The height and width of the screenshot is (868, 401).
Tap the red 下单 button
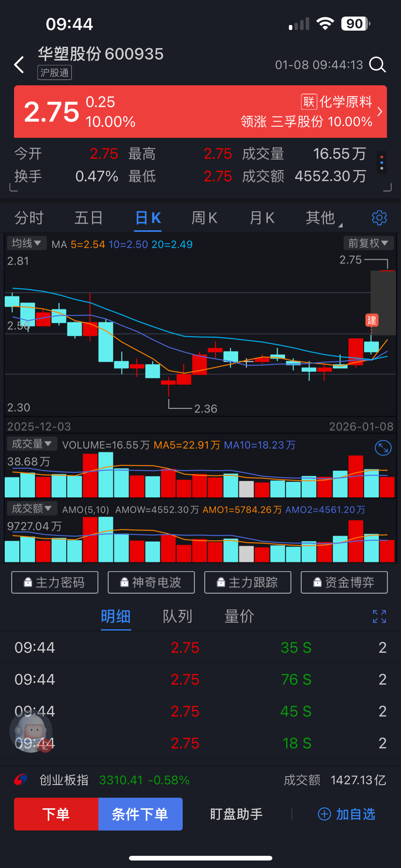(x=56, y=814)
